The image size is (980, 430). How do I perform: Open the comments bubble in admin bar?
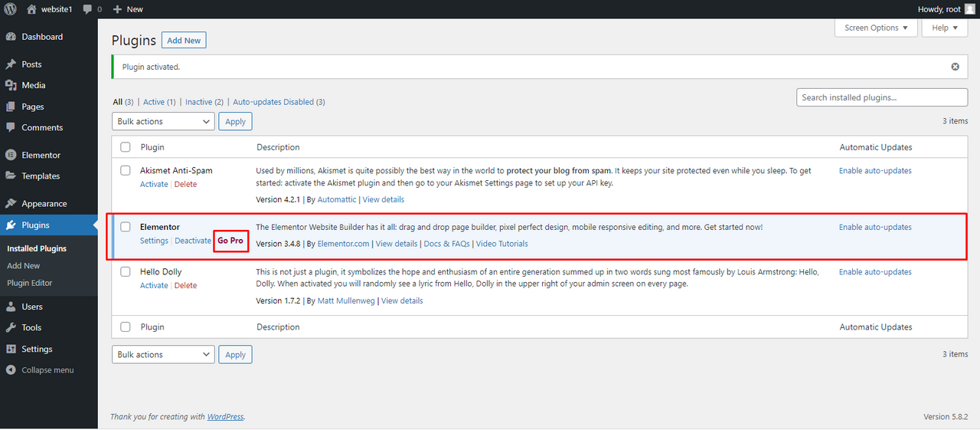(87, 9)
